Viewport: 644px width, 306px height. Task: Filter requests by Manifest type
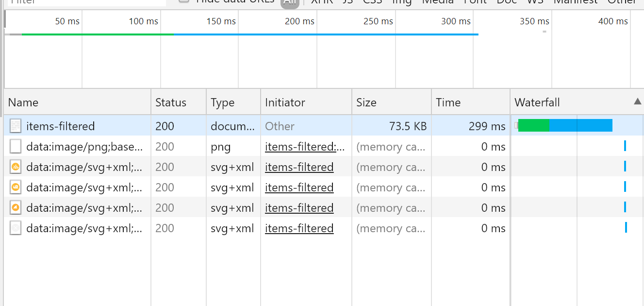(576, 1)
